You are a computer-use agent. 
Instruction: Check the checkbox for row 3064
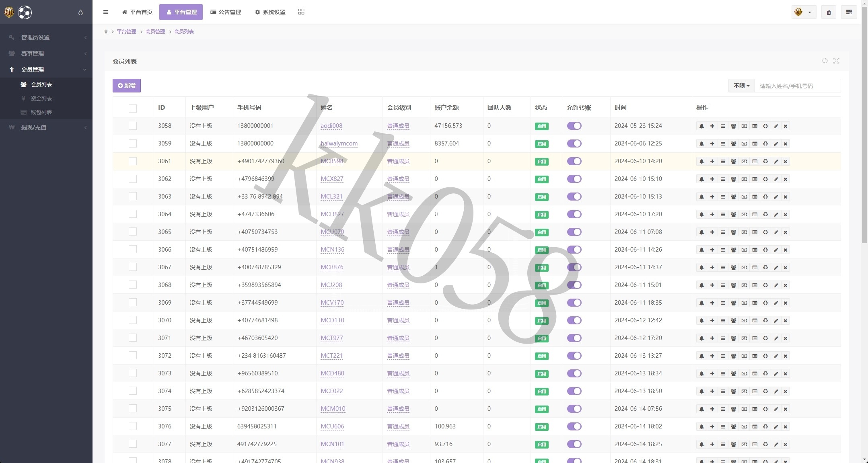pos(133,214)
